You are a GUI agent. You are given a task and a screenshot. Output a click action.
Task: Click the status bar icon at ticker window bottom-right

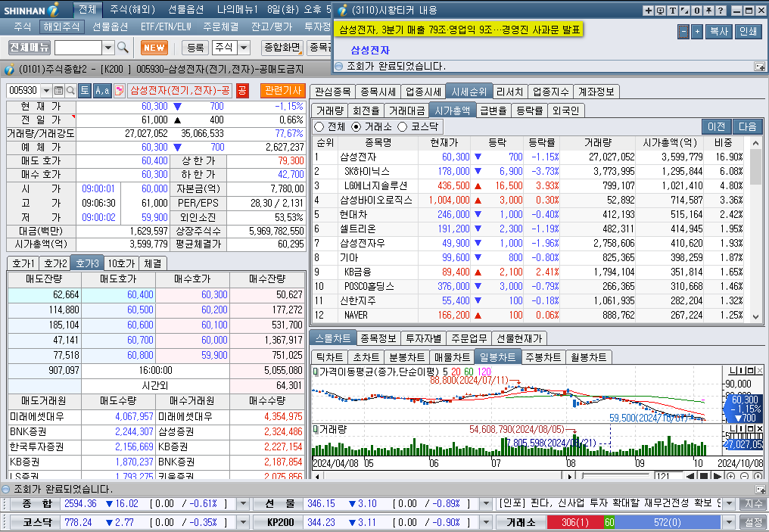click(x=760, y=66)
